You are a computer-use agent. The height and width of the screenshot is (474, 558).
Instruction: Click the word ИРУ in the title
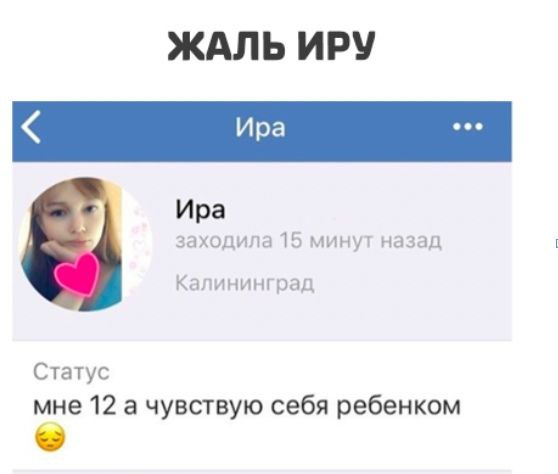[x=337, y=46]
